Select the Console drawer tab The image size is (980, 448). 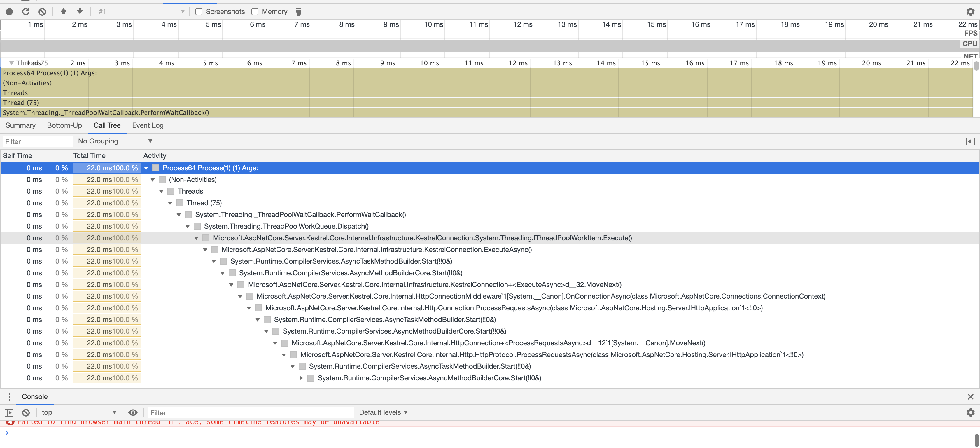click(x=35, y=397)
